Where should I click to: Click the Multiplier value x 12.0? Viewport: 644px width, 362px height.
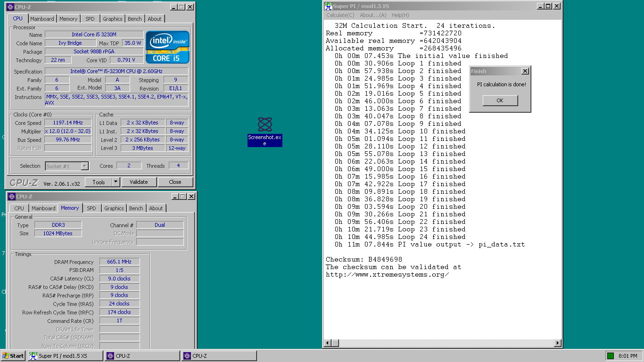(68, 131)
